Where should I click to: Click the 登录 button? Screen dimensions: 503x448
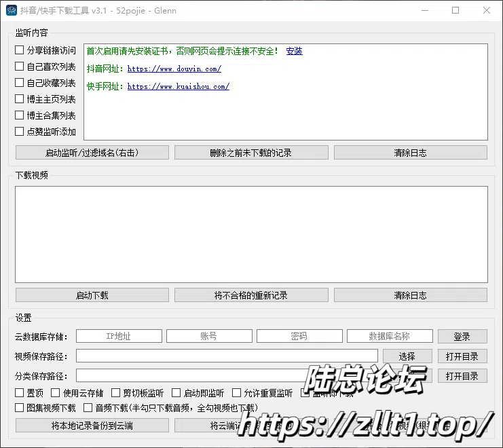462,337
